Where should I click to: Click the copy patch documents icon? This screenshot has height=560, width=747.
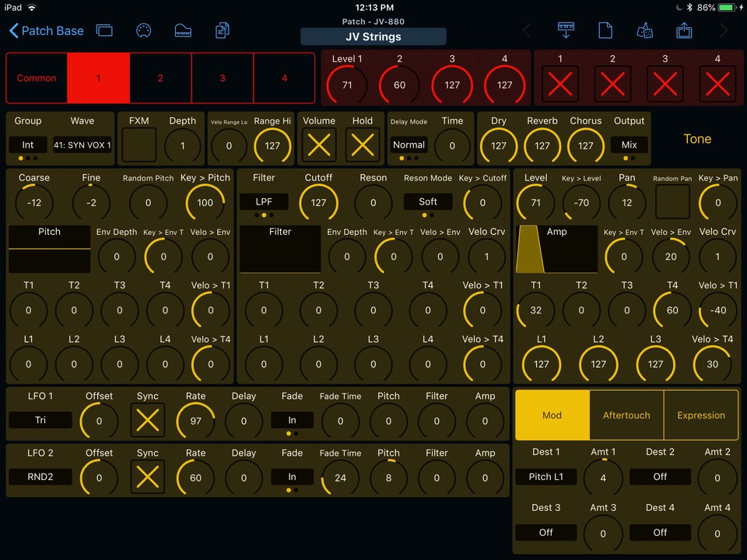[x=222, y=30]
